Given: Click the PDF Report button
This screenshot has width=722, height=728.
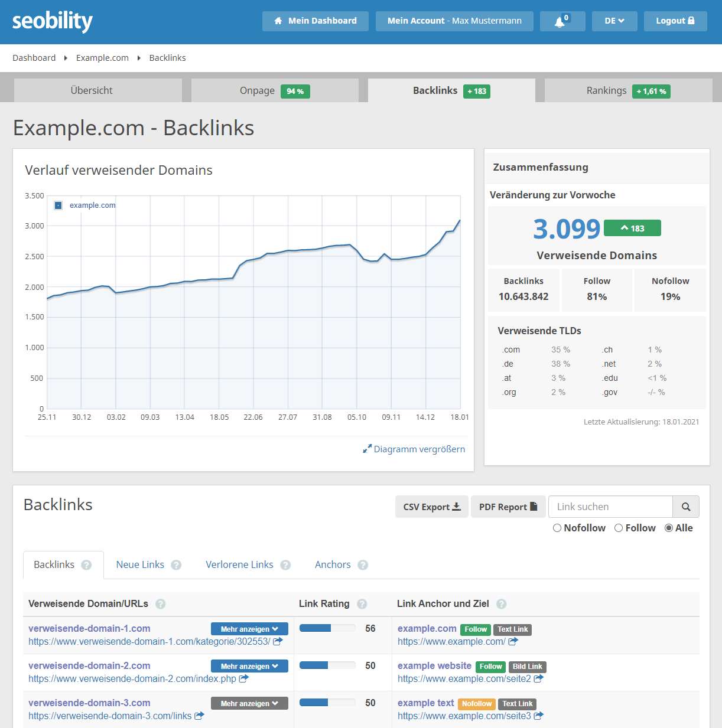Looking at the screenshot, I should pyautogui.click(x=508, y=507).
